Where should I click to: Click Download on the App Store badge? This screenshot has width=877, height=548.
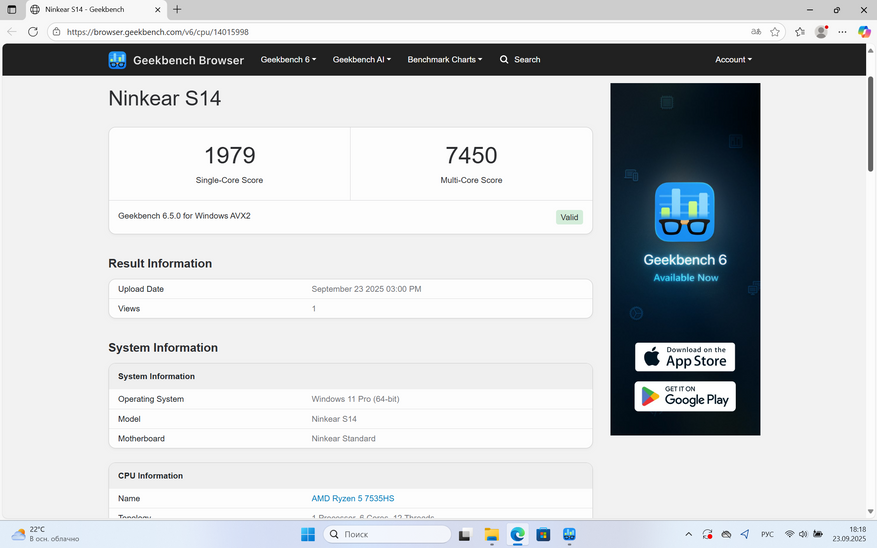pyautogui.click(x=685, y=357)
